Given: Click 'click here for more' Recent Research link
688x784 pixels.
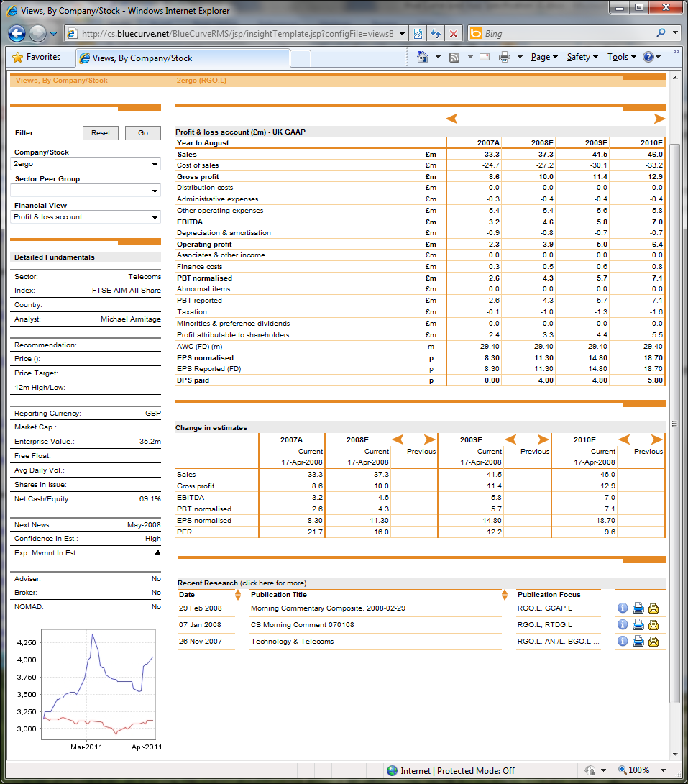Looking at the screenshot, I should coord(273,583).
